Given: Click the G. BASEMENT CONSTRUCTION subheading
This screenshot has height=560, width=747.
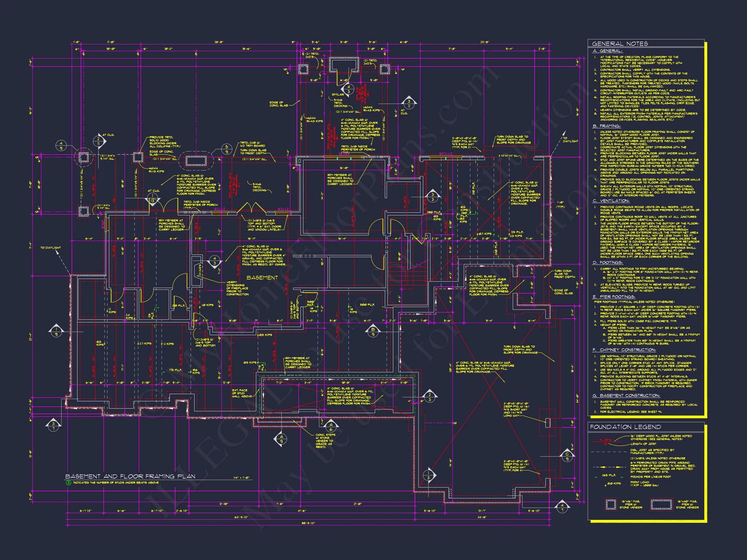Looking at the screenshot, I should [626, 395].
